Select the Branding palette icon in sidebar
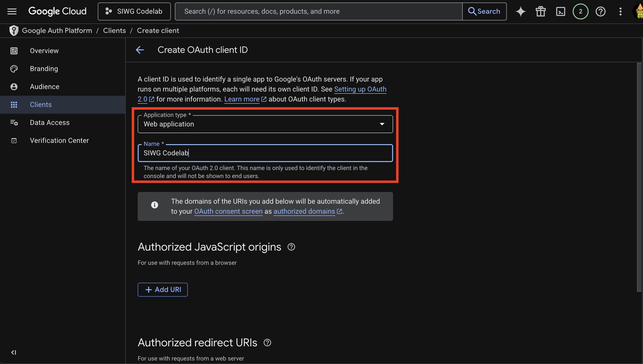 pyautogui.click(x=14, y=69)
